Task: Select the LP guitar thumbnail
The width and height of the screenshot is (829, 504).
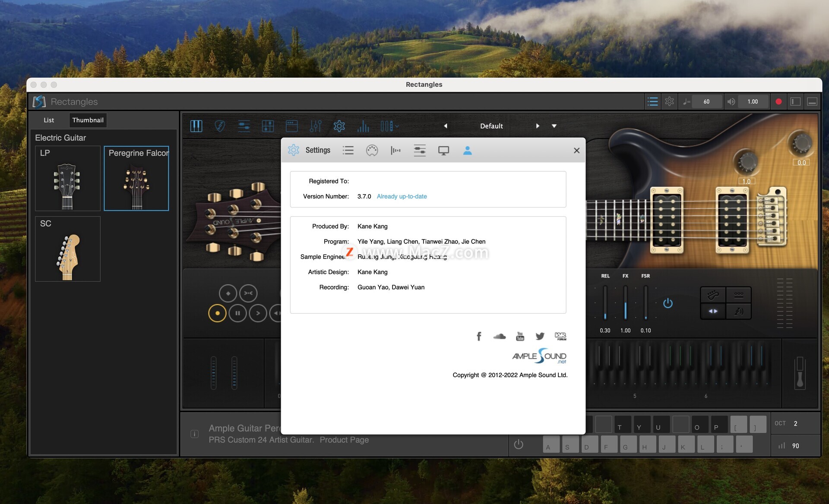Action: 68,178
